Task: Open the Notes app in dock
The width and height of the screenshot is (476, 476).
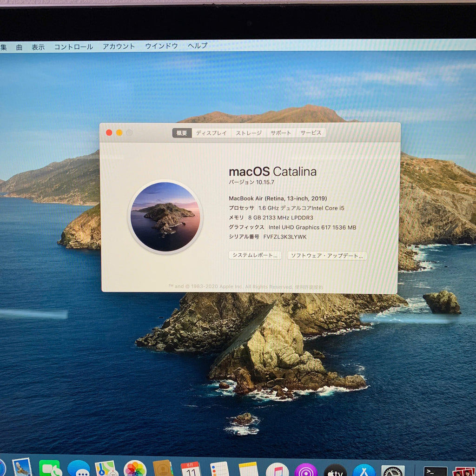Action: click(x=248, y=469)
